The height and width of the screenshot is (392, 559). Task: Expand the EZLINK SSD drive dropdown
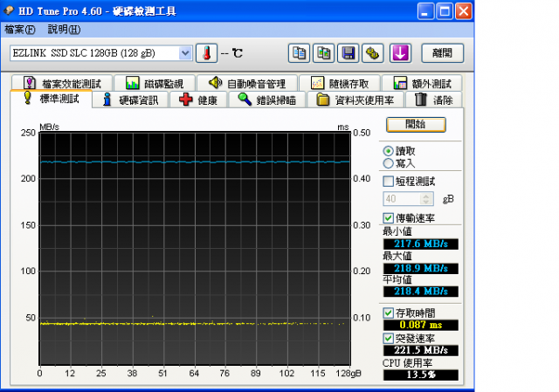click(184, 53)
